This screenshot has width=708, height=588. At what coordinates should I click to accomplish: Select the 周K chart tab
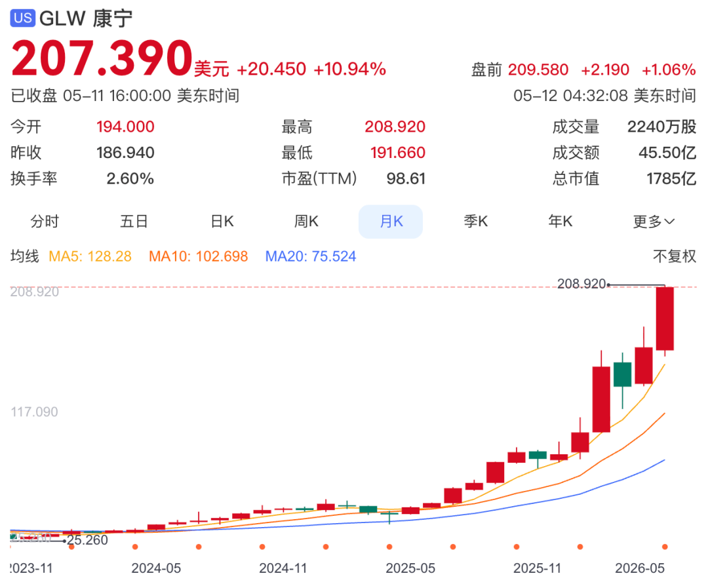(306, 222)
